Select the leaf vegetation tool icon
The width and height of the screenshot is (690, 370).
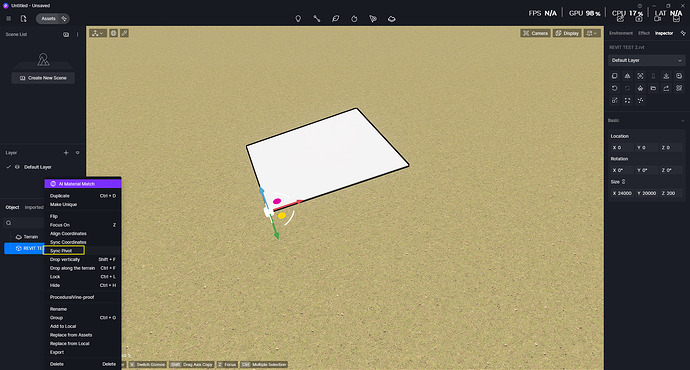[x=335, y=18]
